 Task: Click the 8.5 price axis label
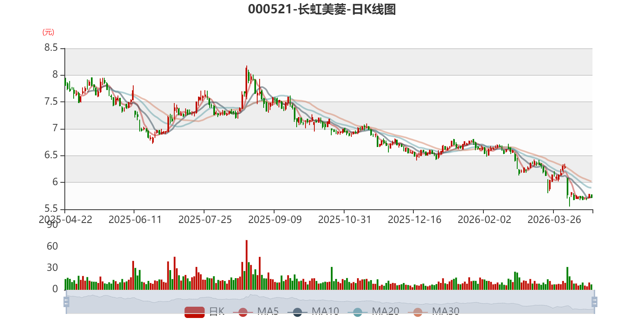click(51, 48)
